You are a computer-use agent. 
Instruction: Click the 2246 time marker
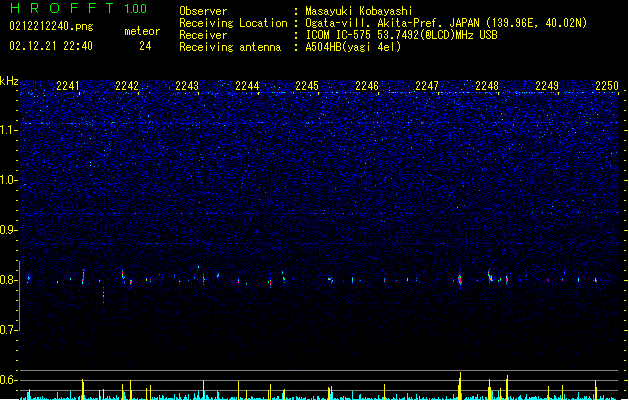tap(367, 86)
